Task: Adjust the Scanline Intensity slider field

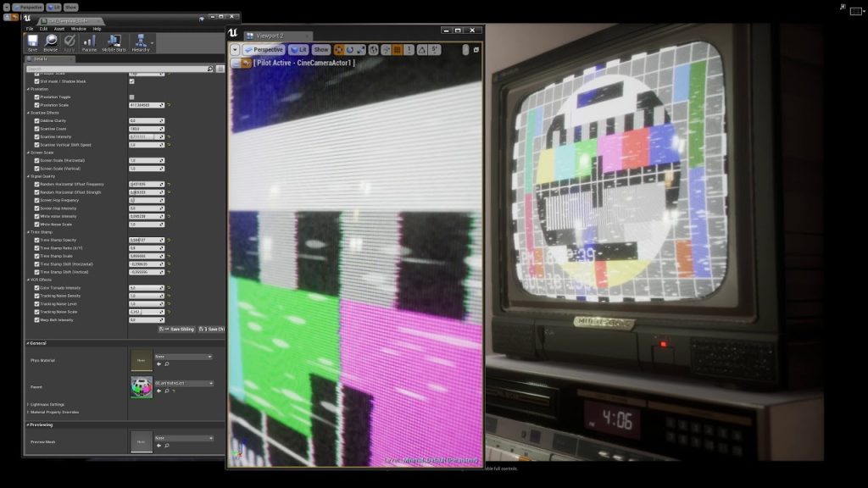Action: [147, 136]
